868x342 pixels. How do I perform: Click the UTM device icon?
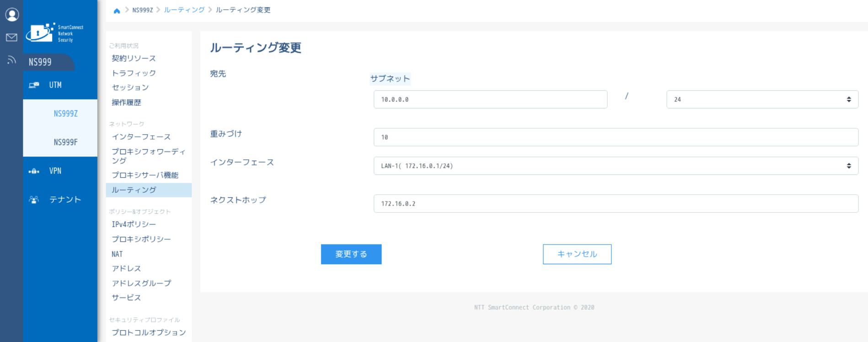pos(34,85)
